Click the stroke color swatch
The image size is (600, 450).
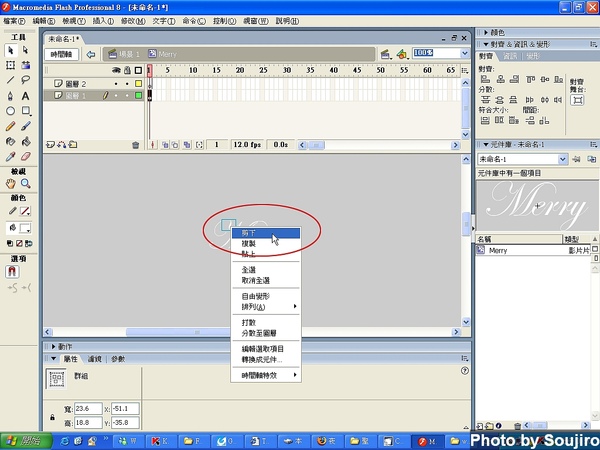[x=24, y=211]
